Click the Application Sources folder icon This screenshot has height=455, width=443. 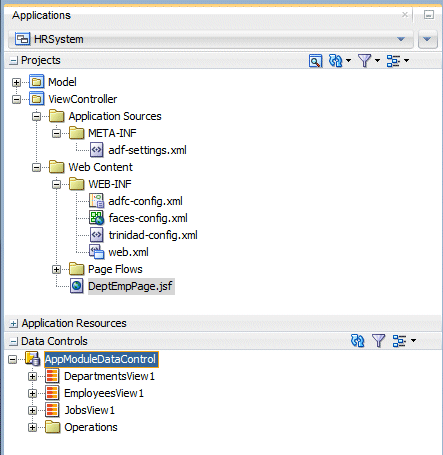tap(56, 116)
